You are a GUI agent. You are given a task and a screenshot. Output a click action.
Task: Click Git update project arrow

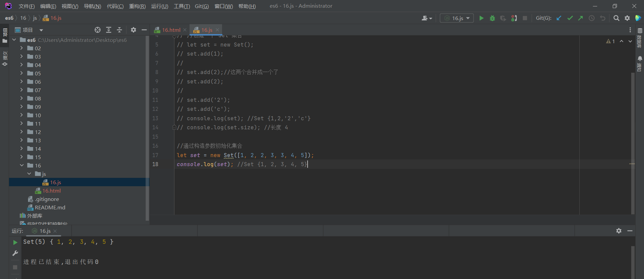[559, 18]
